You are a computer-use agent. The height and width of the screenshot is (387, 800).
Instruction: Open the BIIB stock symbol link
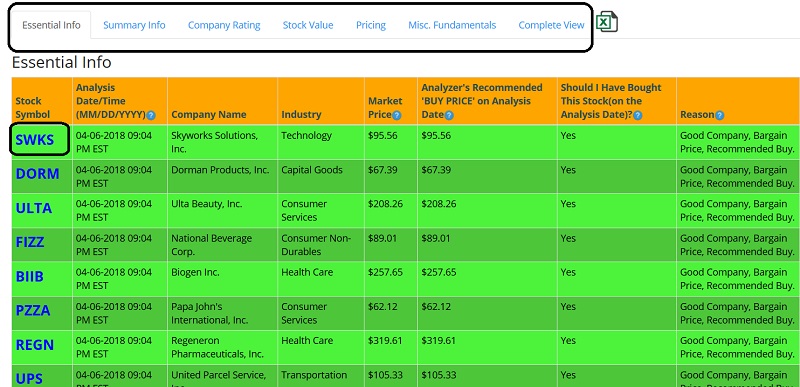tap(30, 276)
